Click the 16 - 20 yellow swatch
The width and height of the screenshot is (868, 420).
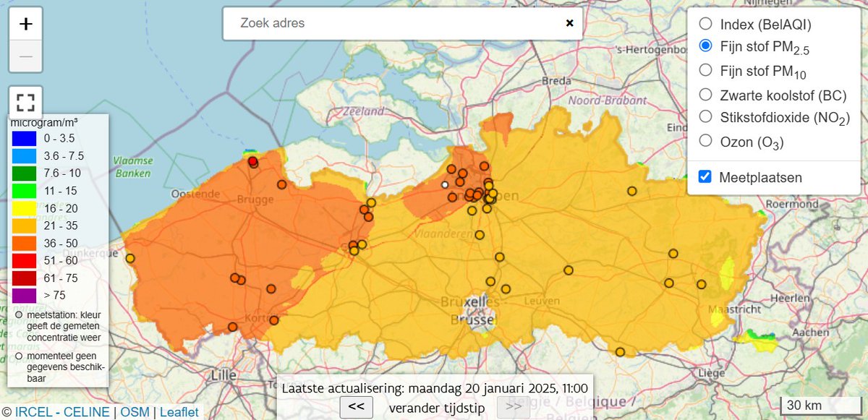pyautogui.click(x=23, y=208)
